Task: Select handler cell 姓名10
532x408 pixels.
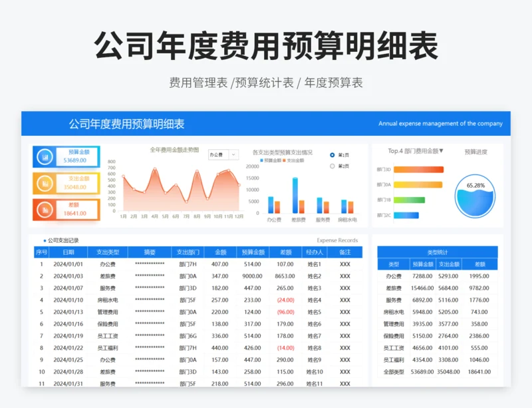Action: (315, 372)
